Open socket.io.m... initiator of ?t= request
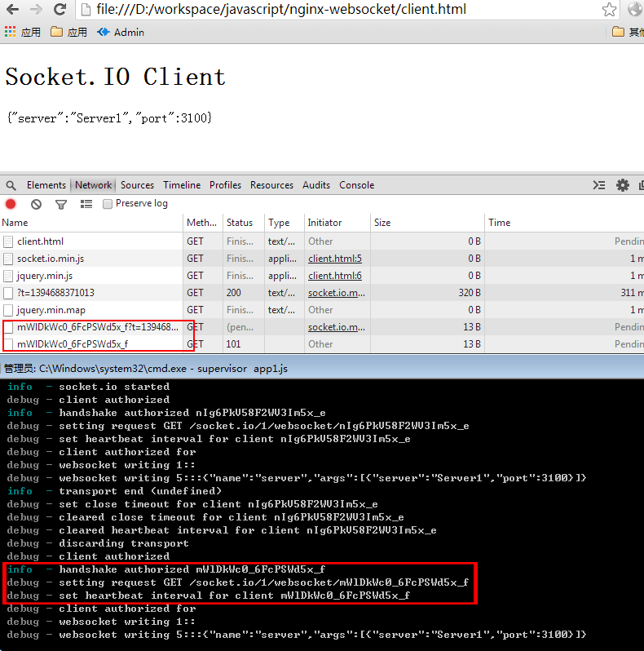Image resolution: width=644 pixels, height=651 pixels. (x=337, y=293)
